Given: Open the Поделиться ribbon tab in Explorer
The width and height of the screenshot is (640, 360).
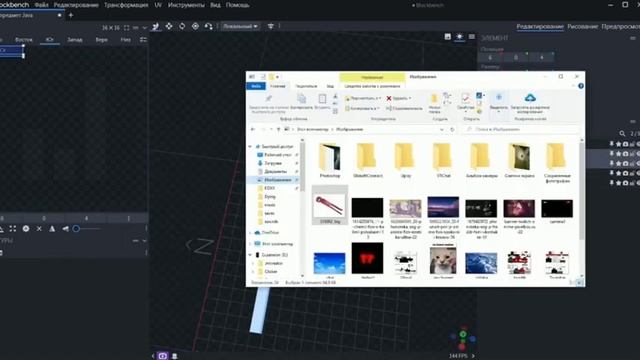Looking at the screenshot, I should (x=306, y=86).
